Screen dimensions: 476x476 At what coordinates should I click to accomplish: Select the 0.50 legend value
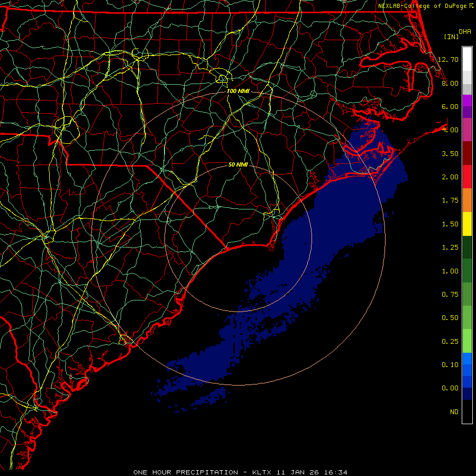(450, 318)
